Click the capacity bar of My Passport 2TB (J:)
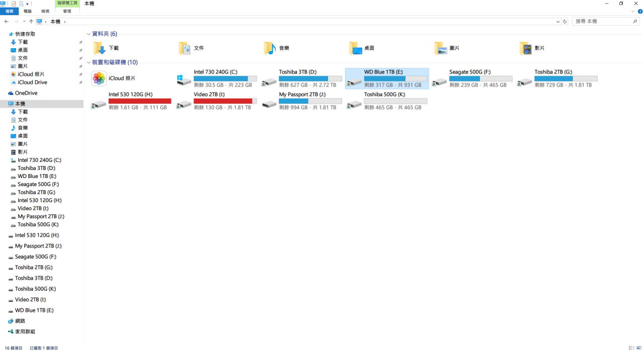 click(310, 101)
